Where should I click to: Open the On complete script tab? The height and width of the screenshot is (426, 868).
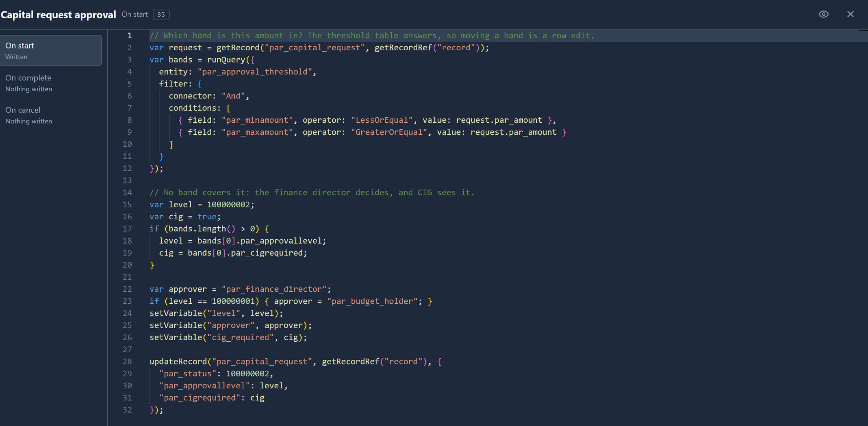[51, 83]
